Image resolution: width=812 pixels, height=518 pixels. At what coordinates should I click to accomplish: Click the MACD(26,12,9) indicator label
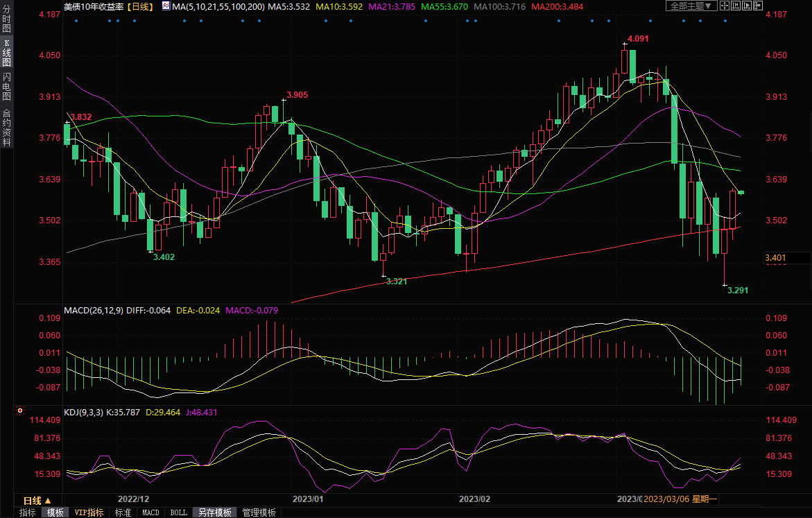[x=94, y=309]
